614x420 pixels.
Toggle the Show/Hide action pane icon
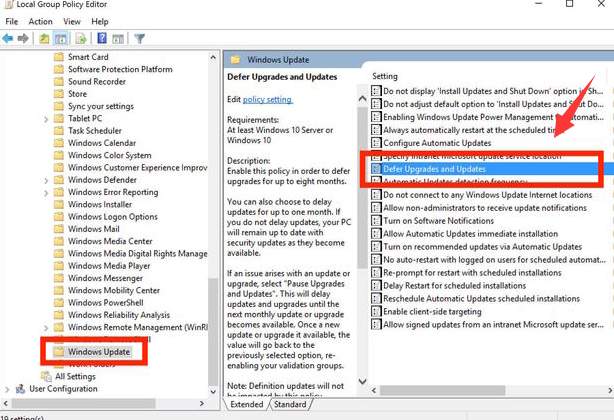(118, 38)
